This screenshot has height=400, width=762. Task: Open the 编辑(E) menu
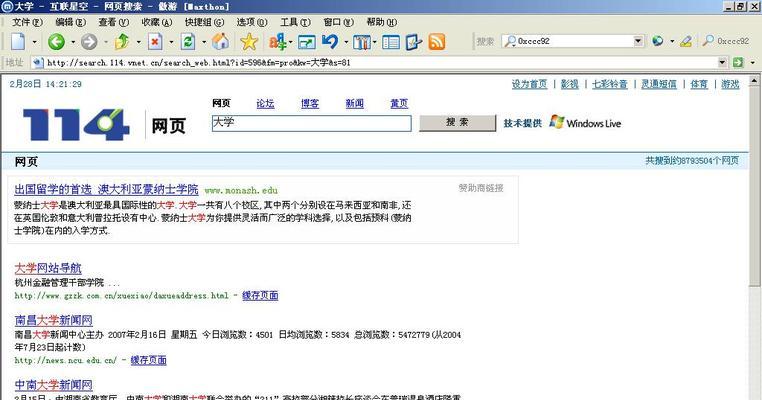click(x=70, y=22)
